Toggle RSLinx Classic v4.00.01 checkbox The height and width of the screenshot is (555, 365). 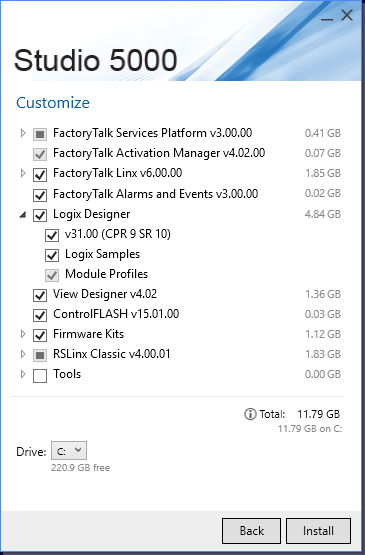(x=40, y=355)
